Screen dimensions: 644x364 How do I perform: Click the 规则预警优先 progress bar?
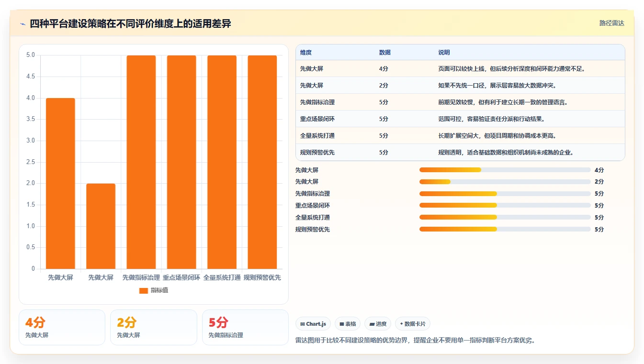click(505, 229)
